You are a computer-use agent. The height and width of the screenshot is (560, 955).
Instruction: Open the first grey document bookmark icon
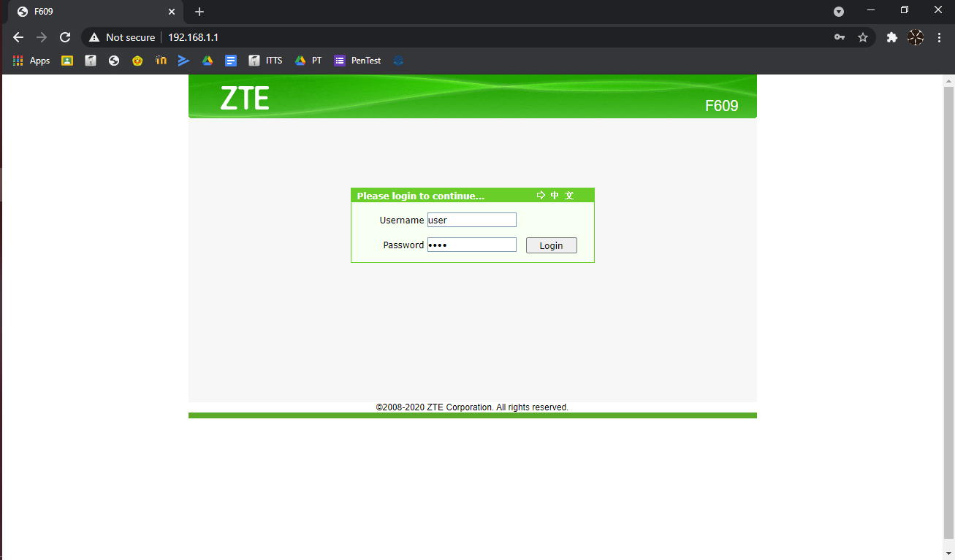coord(91,61)
